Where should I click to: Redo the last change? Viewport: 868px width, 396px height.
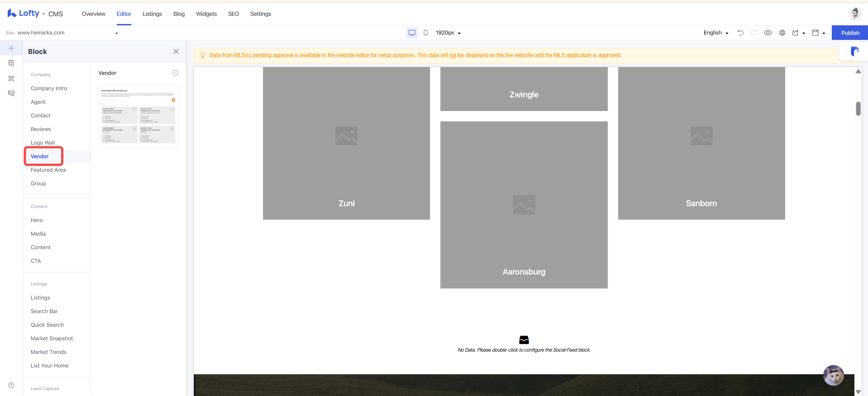click(x=753, y=33)
